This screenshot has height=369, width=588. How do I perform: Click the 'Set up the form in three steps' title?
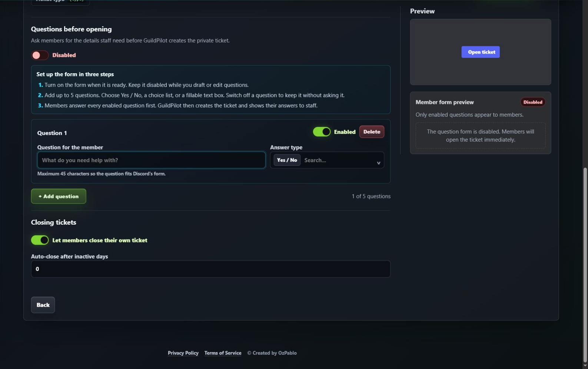click(75, 74)
